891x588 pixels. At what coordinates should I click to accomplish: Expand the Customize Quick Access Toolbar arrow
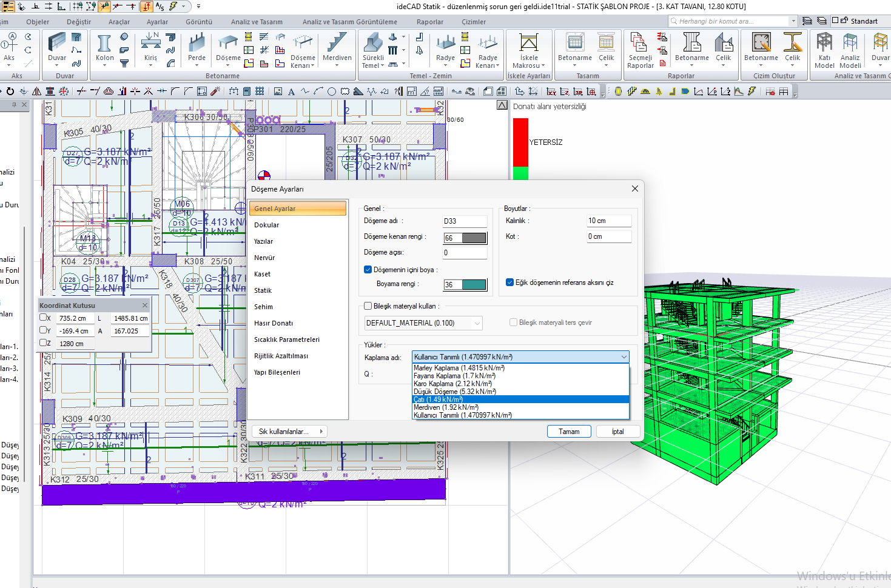[198, 7]
